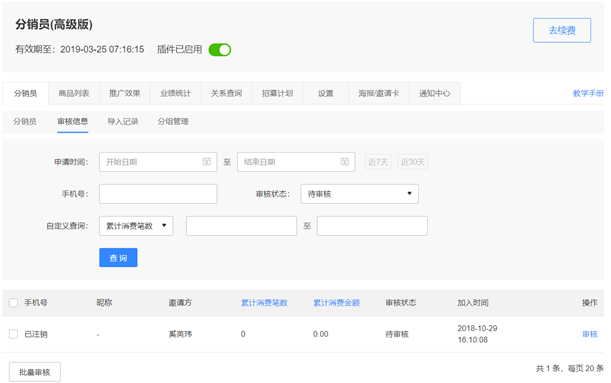611x383 pixels.
Task: Turn off the 插件已启用 switch
Action: (220, 50)
